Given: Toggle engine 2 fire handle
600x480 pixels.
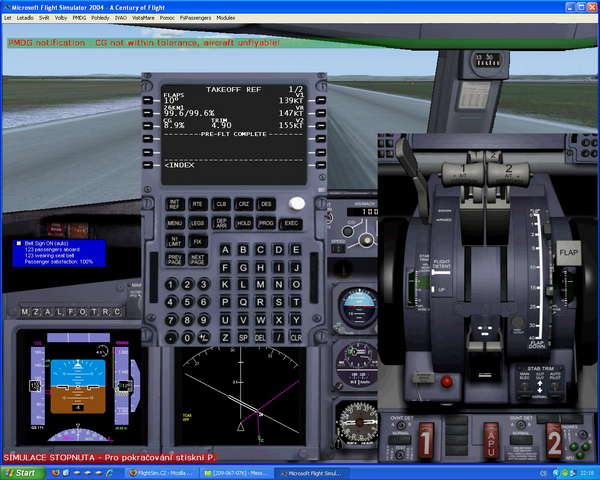Looking at the screenshot, I should tap(554, 441).
